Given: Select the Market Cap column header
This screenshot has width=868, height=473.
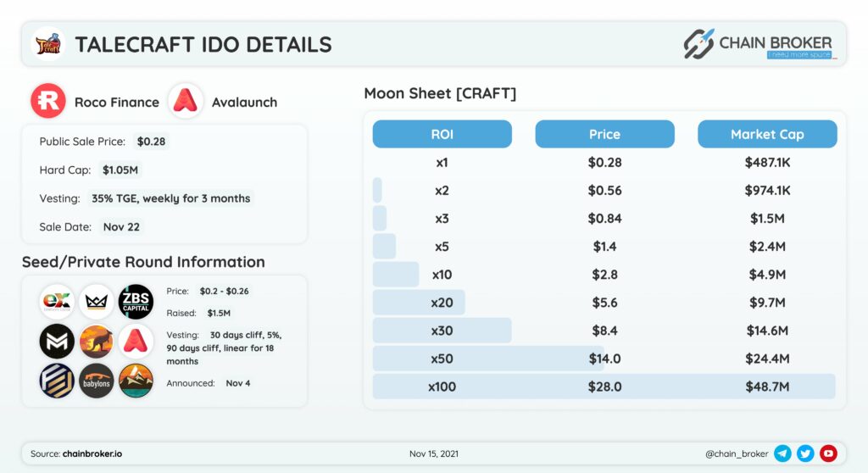Looking at the screenshot, I should [767, 134].
